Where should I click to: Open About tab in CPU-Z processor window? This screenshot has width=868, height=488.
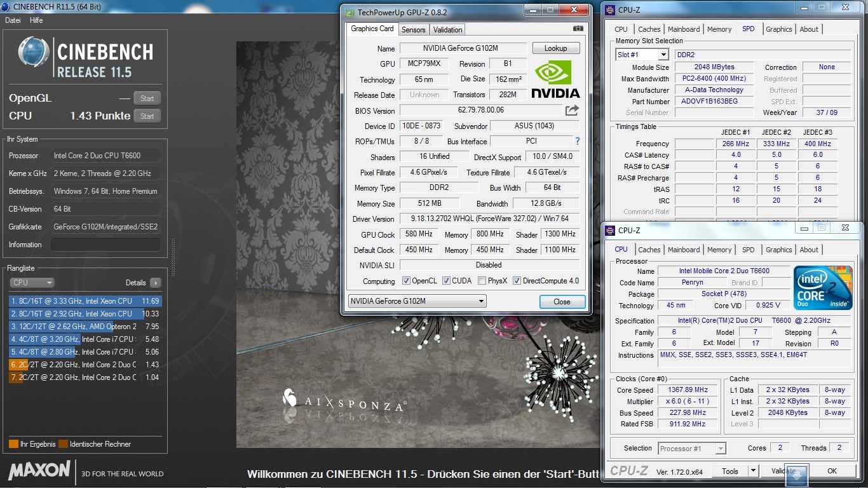(809, 250)
